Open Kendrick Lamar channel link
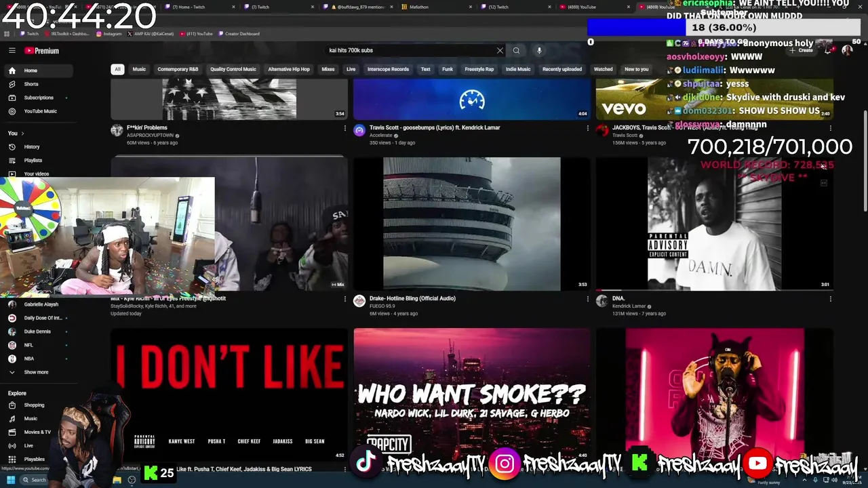The image size is (868, 488). coord(629,306)
